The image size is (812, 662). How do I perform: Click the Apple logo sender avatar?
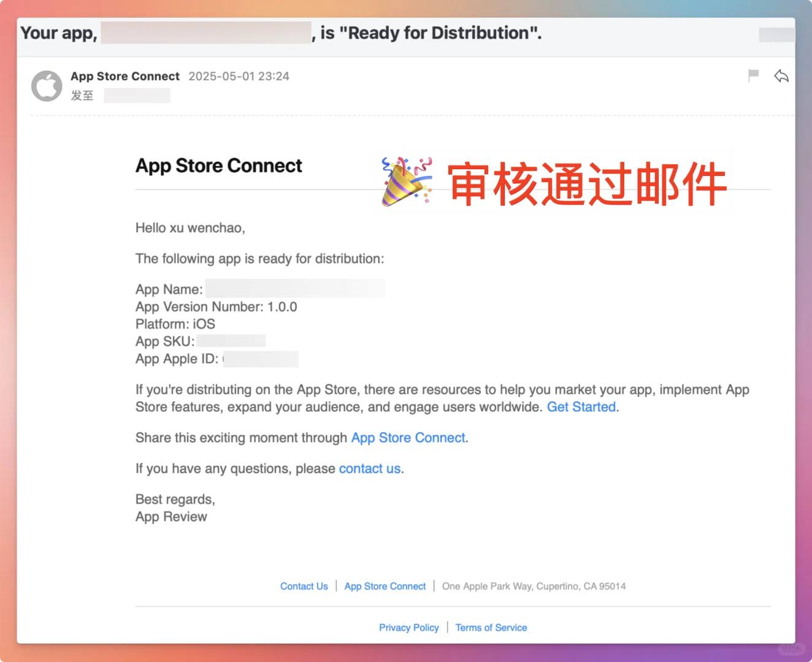tap(46, 86)
